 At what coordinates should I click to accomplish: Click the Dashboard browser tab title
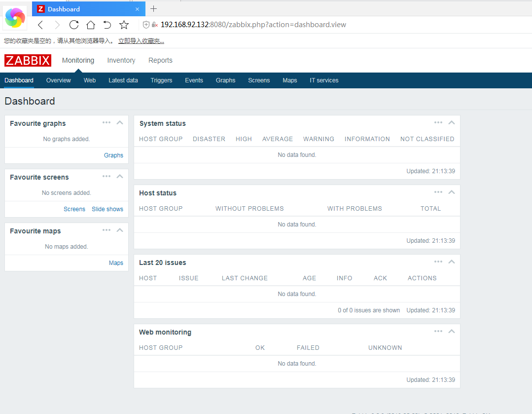pos(64,9)
